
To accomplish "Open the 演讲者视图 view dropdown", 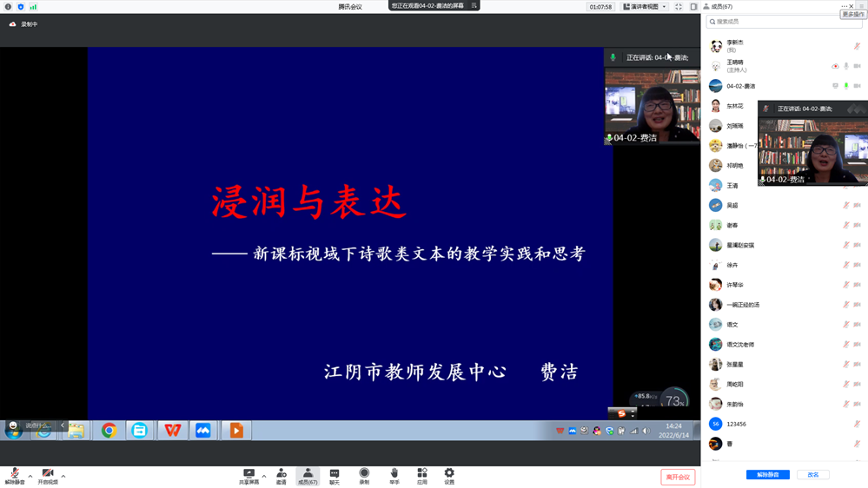I will 644,7.
